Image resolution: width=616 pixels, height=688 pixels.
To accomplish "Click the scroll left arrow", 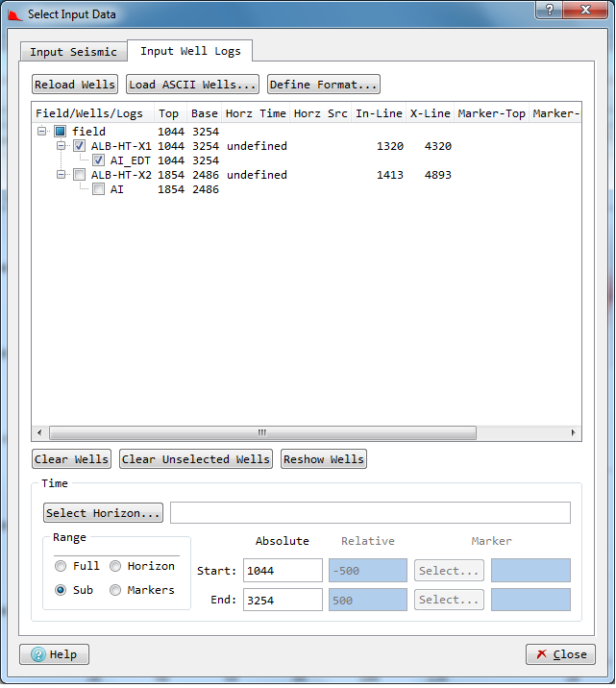I will pyautogui.click(x=39, y=432).
